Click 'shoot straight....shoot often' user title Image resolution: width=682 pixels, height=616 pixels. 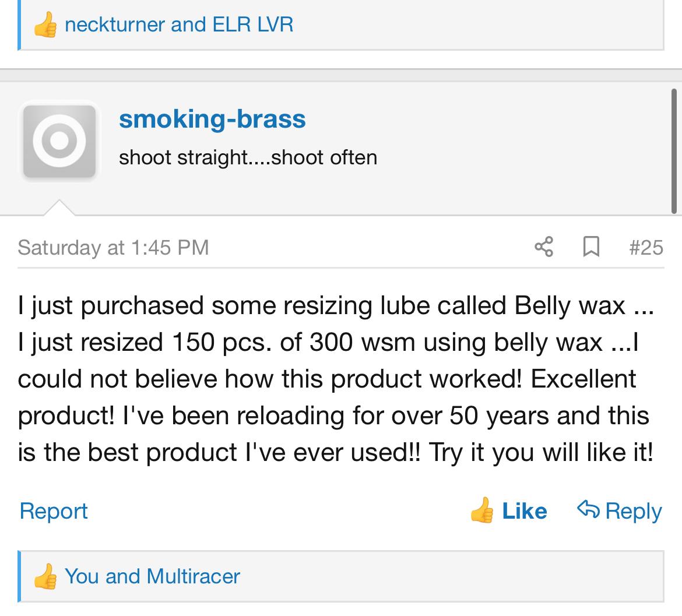248,157
